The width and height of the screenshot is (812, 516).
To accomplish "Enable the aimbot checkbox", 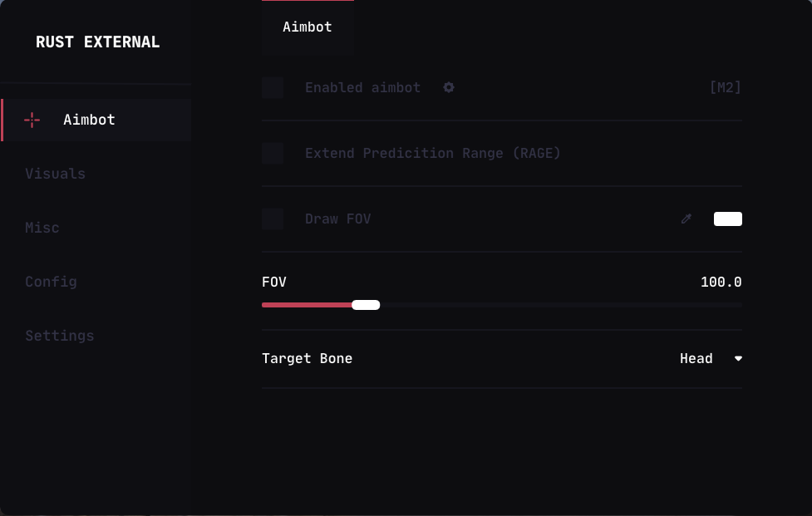I will click(x=273, y=87).
